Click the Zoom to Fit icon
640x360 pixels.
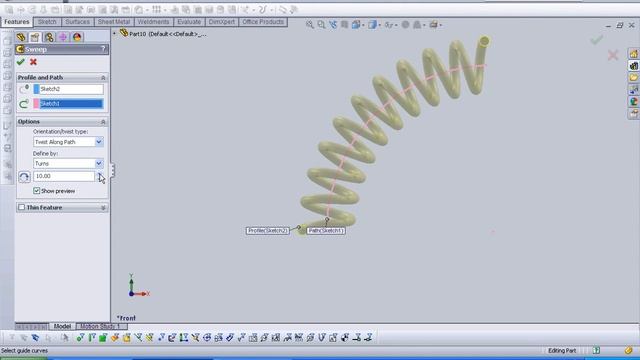[x=310, y=25]
